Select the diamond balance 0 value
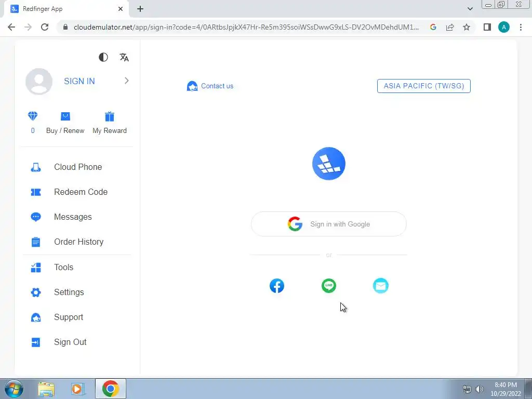This screenshot has width=532, height=399. (x=33, y=130)
